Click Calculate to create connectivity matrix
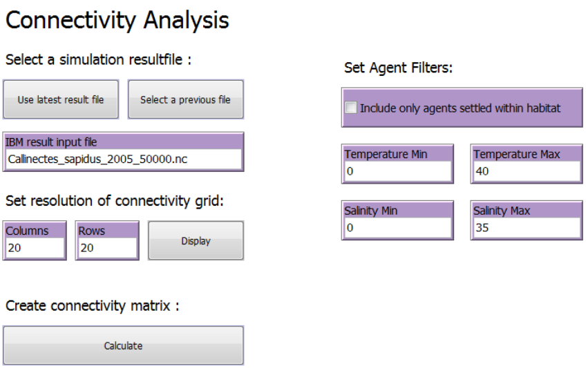Screen dimensions: 588x368 tap(123, 345)
